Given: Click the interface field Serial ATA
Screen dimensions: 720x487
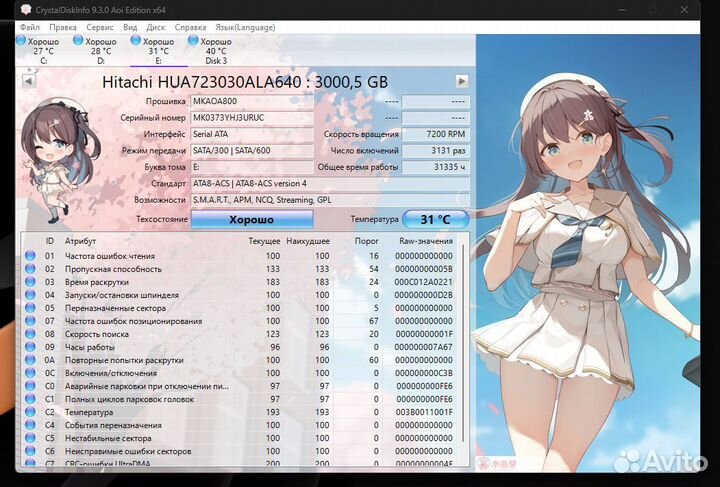Looking at the screenshot, I should click(x=252, y=134).
